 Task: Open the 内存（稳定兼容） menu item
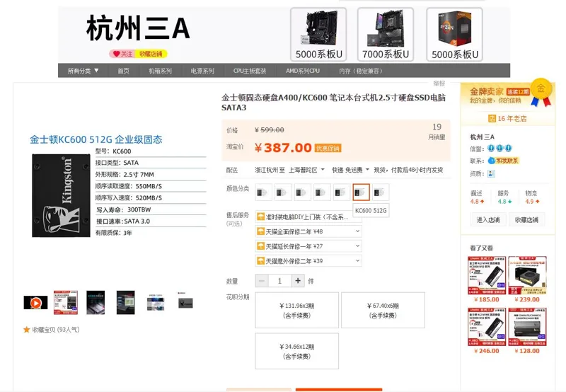tap(360, 71)
